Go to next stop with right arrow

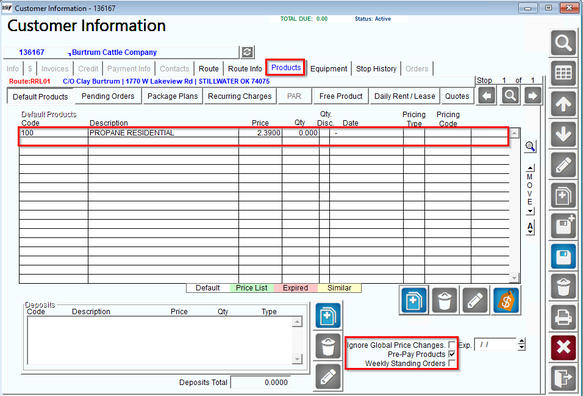tap(532, 96)
